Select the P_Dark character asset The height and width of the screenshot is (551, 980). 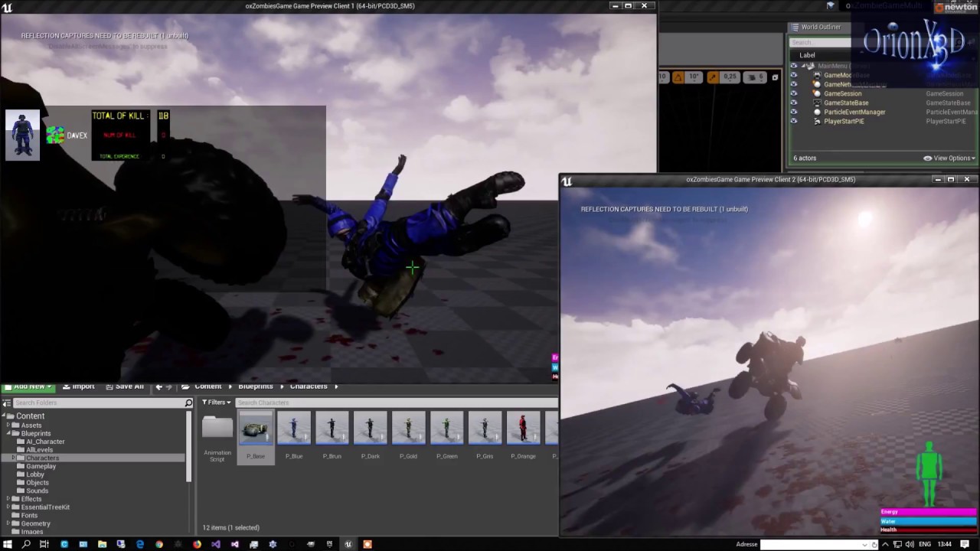point(371,429)
